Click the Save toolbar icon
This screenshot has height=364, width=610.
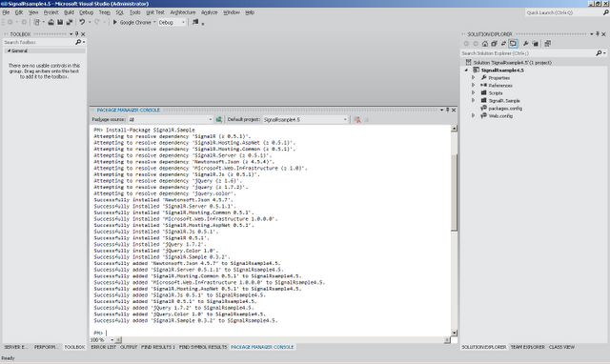60,22
